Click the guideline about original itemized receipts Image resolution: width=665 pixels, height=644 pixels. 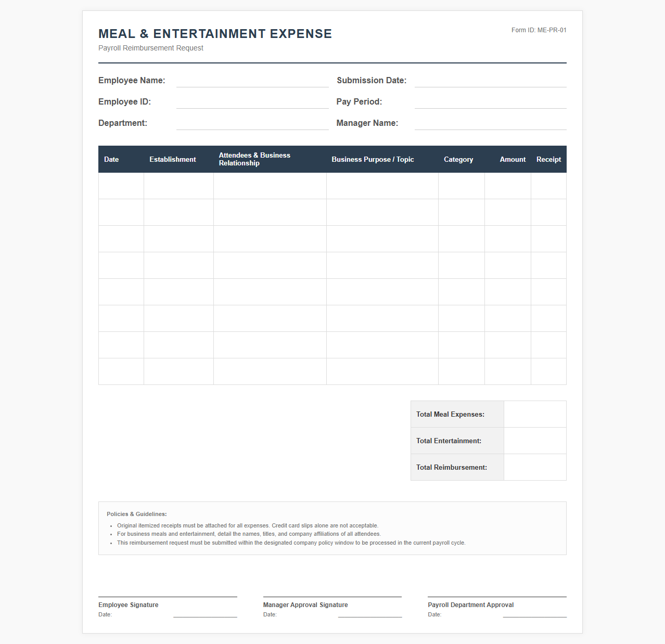pyautogui.click(x=248, y=525)
